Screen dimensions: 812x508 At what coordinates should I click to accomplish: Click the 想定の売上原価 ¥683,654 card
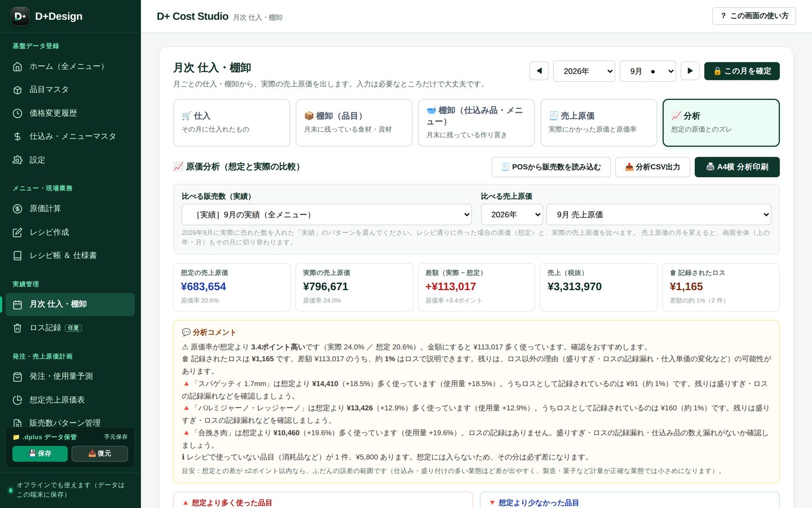pos(232,287)
